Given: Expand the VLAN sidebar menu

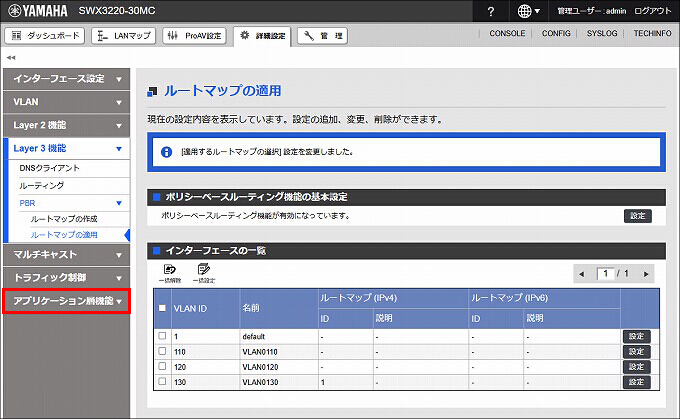Looking at the screenshot, I should (x=66, y=102).
